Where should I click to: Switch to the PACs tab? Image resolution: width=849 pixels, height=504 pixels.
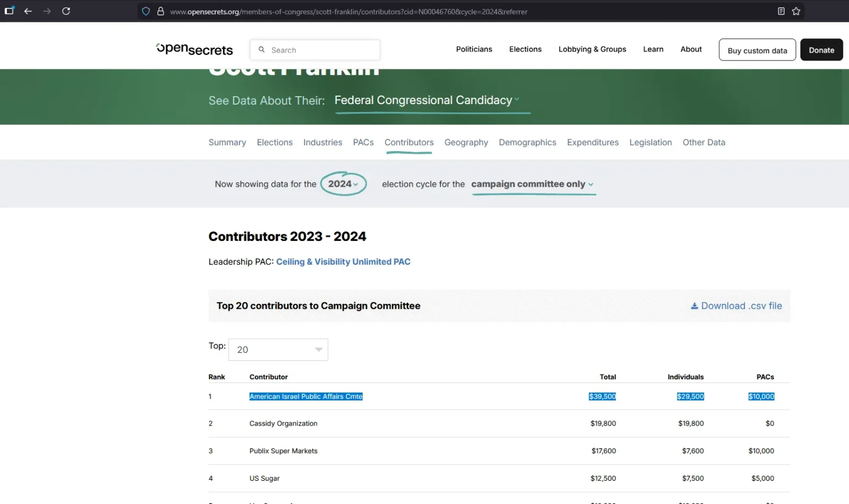pyautogui.click(x=363, y=143)
